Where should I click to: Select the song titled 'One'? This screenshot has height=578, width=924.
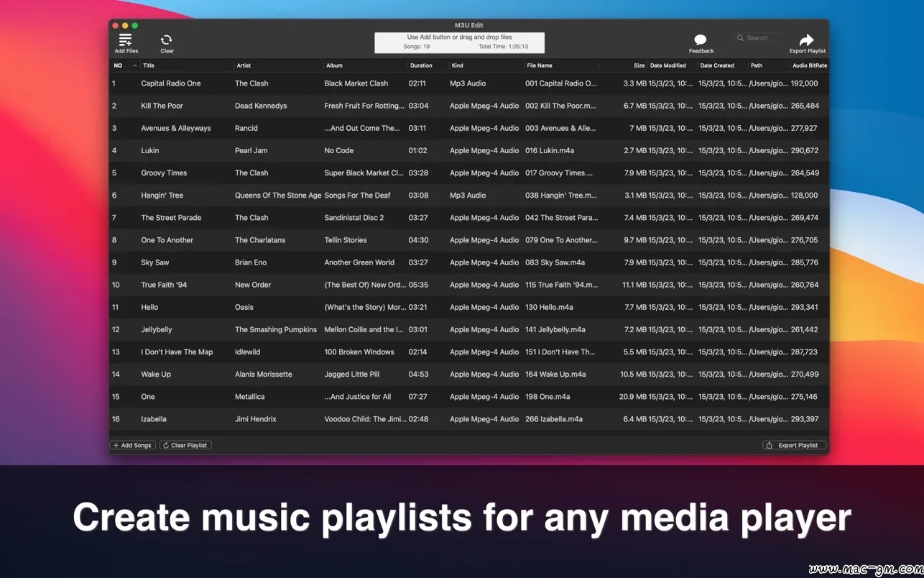[148, 396]
